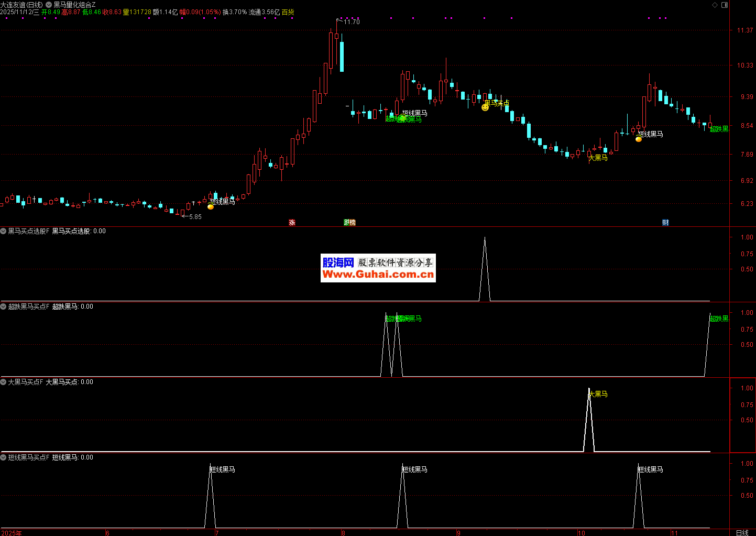Click the coin signal near 5.85 low
This screenshot has width=756, height=536.
211,207
